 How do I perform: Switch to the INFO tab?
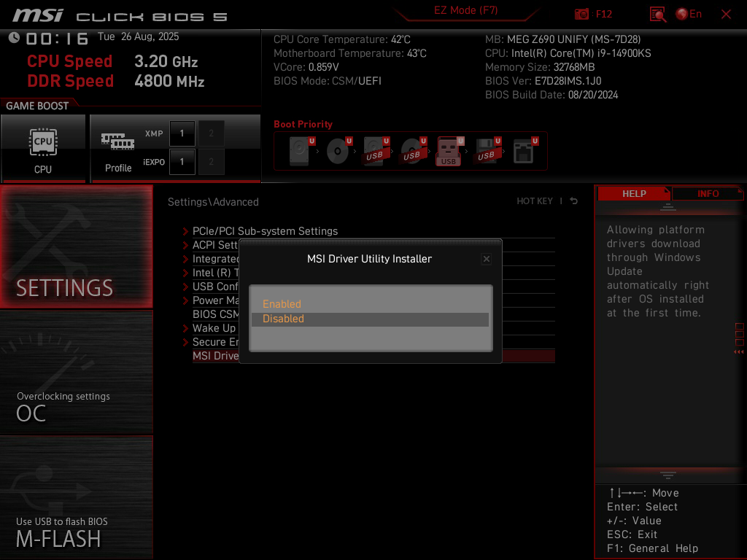pos(708,194)
